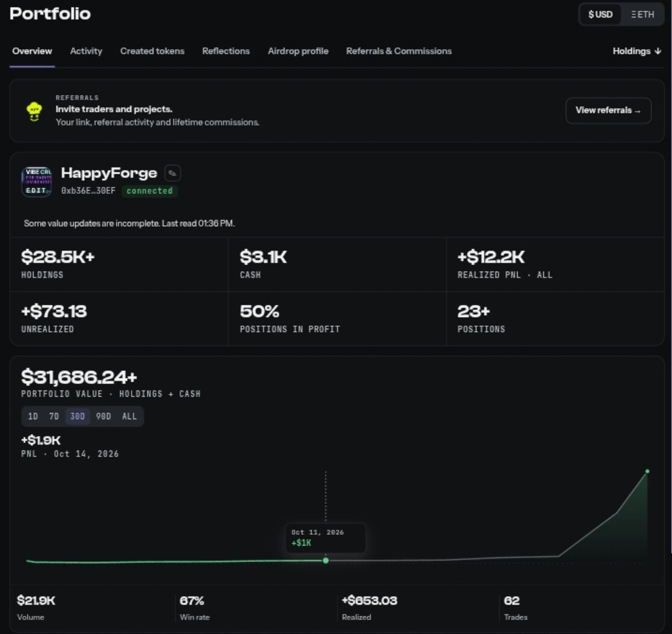The width and height of the screenshot is (672, 634).
Task: Click the Oct 11 chart data point
Action: pyautogui.click(x=326, y=560)
